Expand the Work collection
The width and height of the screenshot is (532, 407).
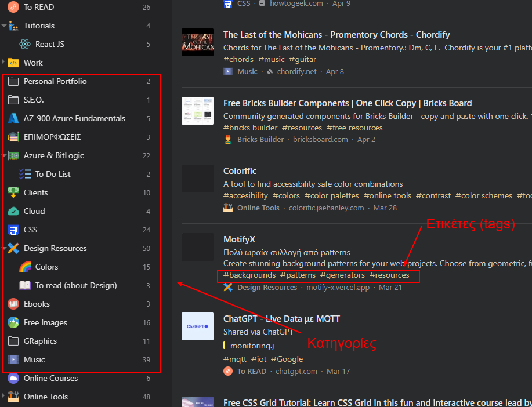click(4, 63)
